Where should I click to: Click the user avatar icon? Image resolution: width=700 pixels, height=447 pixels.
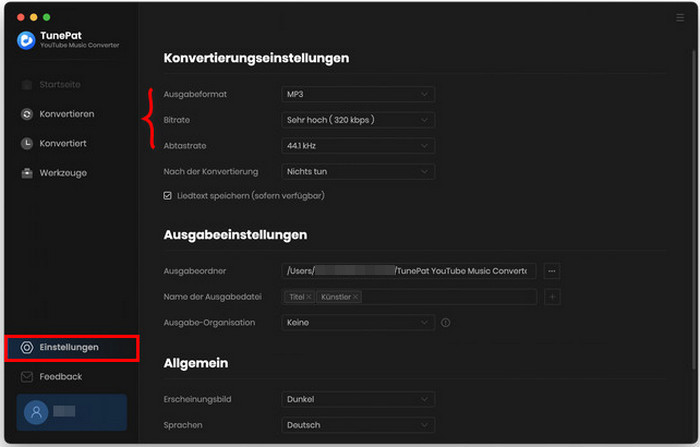[36, 412]
